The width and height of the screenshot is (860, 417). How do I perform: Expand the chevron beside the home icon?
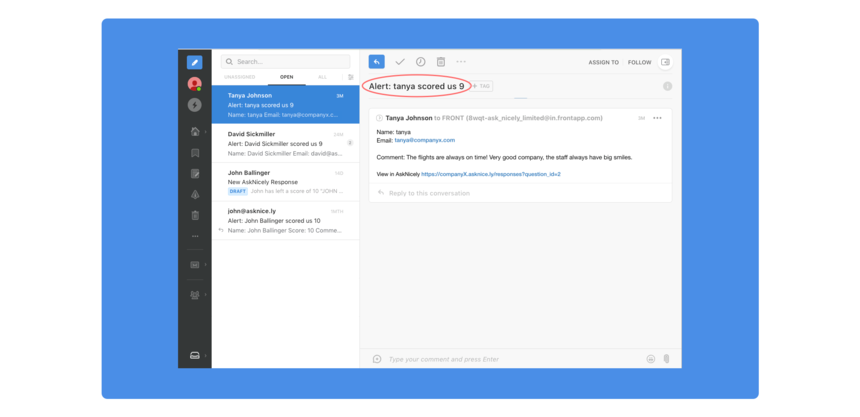tap(206, 132)
